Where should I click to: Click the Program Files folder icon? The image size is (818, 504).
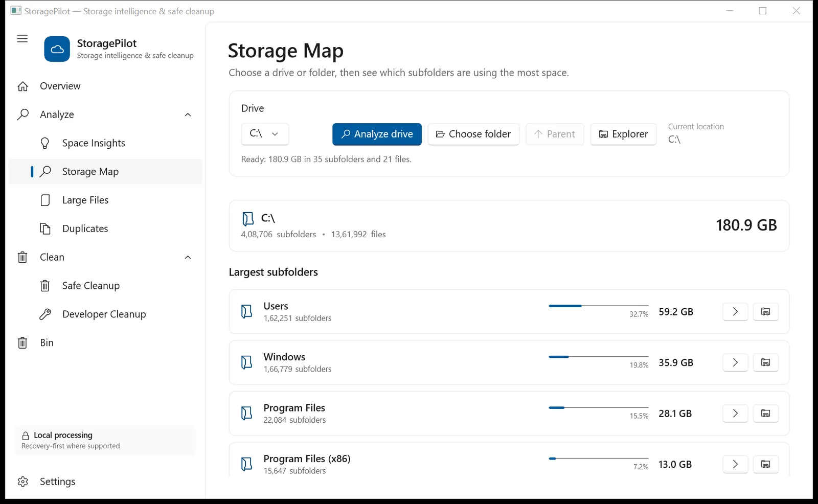coord(247,413)
